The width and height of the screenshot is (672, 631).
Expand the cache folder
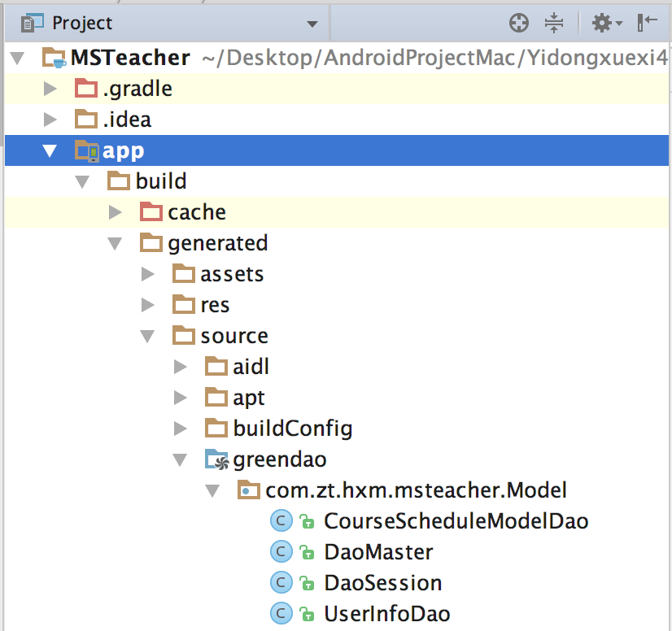click(x=116, y=211)
